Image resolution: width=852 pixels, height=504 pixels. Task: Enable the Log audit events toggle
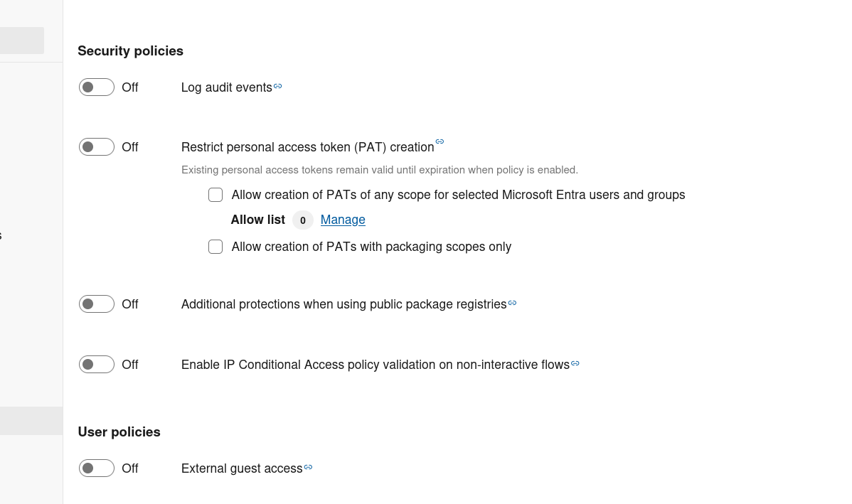[97, 87]
